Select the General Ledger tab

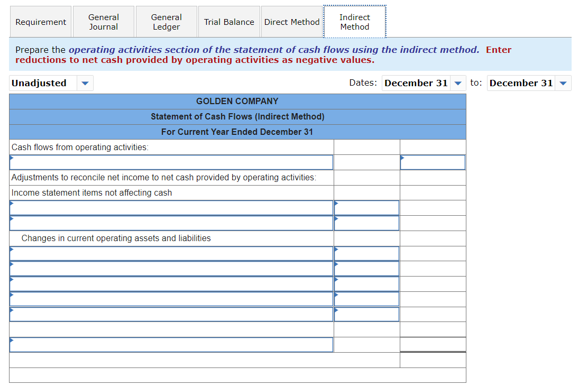166,21
